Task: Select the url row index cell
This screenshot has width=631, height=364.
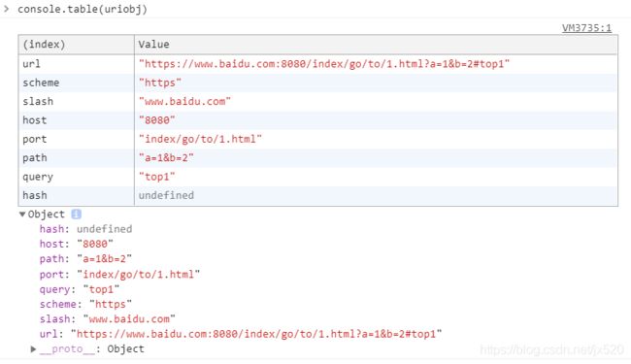Action: [x=76, y=64]
